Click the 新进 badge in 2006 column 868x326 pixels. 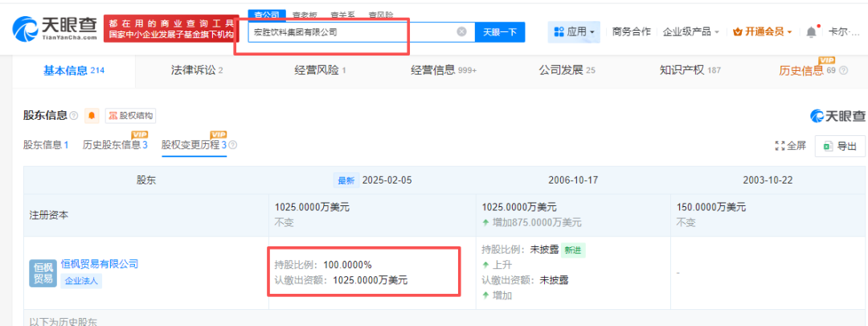pyautogui.click(x=573, y=250)
